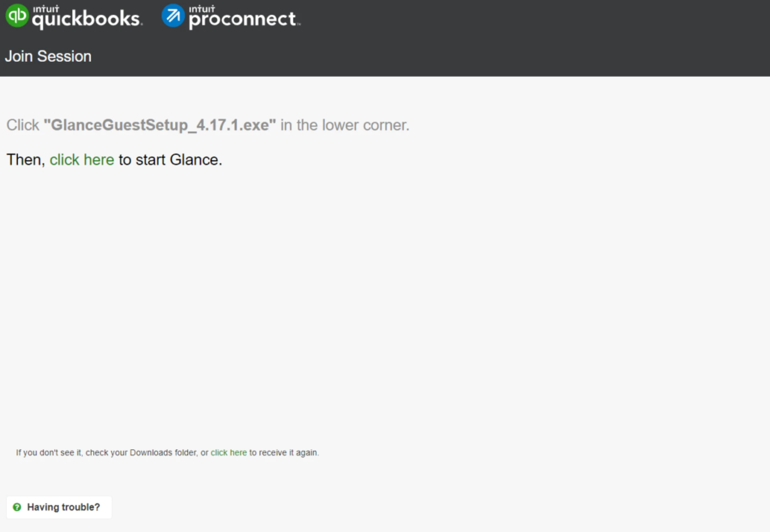
Task: Click the blue ProConnect arrow icon
Action: (x=173, y=16)
